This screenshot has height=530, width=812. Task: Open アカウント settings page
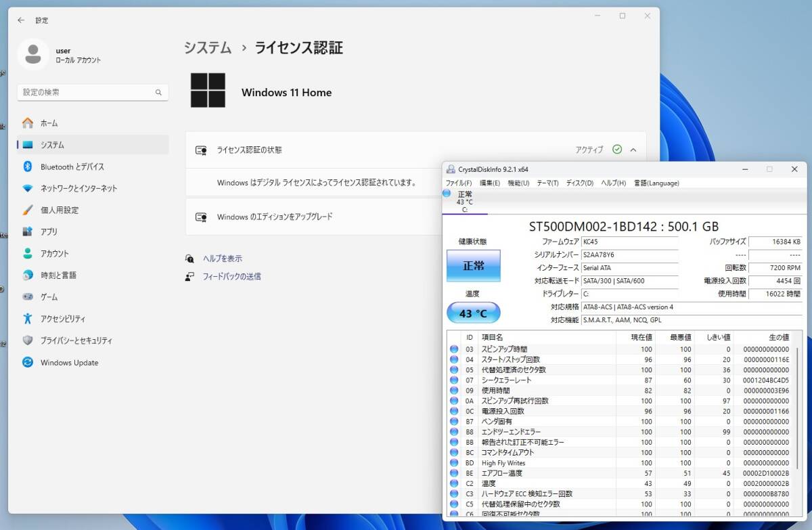tap(93, 253)
